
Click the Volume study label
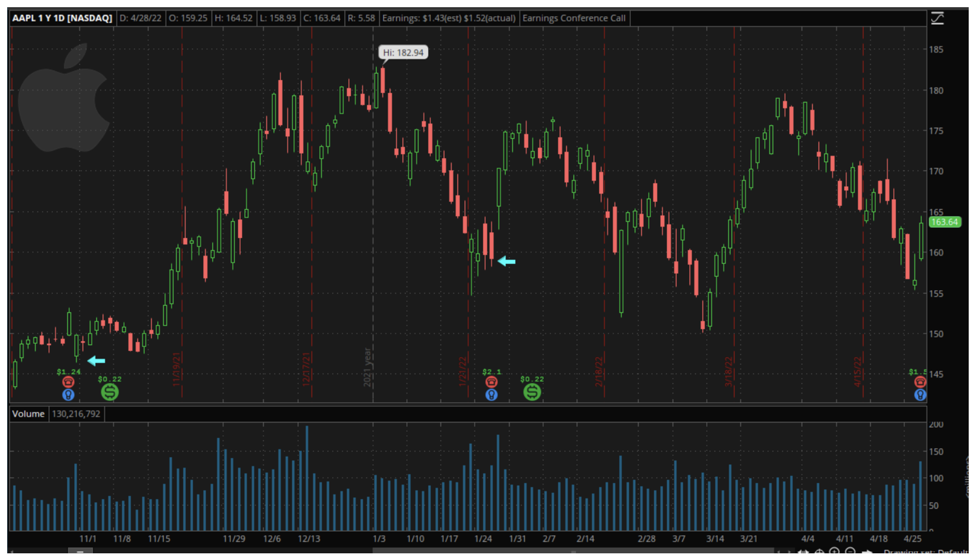click(x=28, y=414)
